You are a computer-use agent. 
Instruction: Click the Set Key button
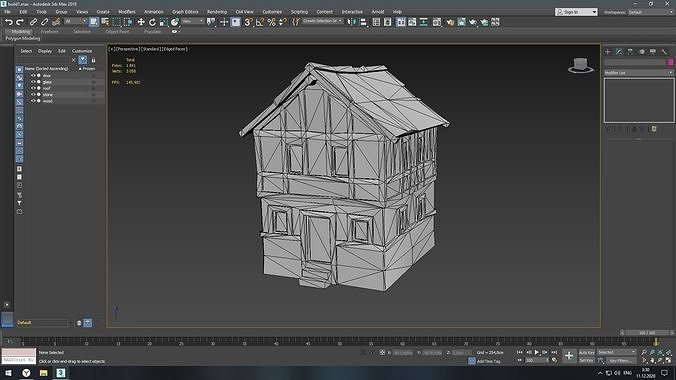click(x=586, y=361)
